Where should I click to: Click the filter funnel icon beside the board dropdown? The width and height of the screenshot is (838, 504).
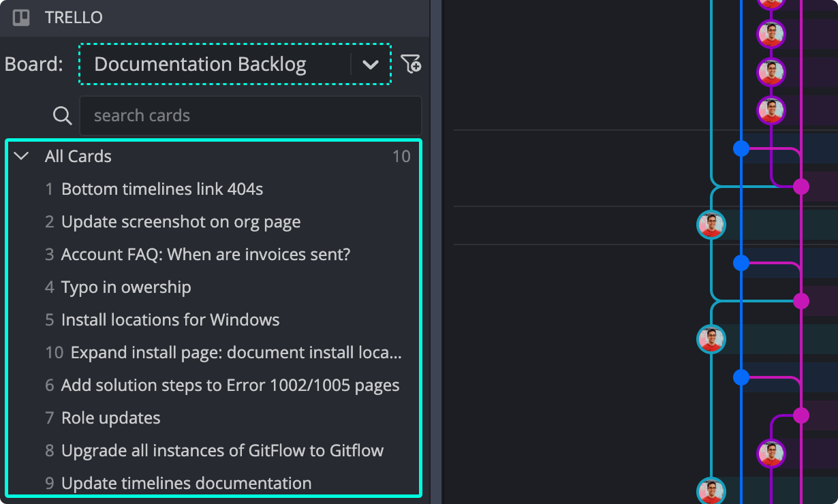pos(412,64)
